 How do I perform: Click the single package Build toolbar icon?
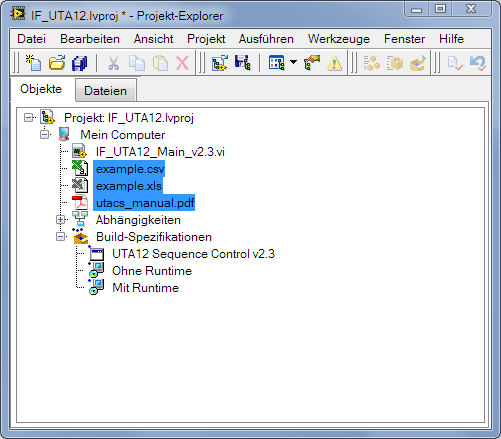click(395, 63)
